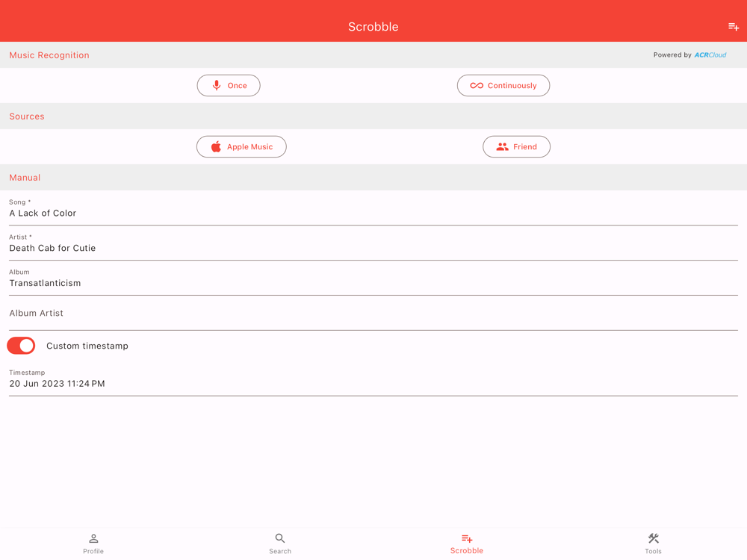Focus the empty Album Artist field
This screenshot has width=747, height=560.
[x=373, y=314]
